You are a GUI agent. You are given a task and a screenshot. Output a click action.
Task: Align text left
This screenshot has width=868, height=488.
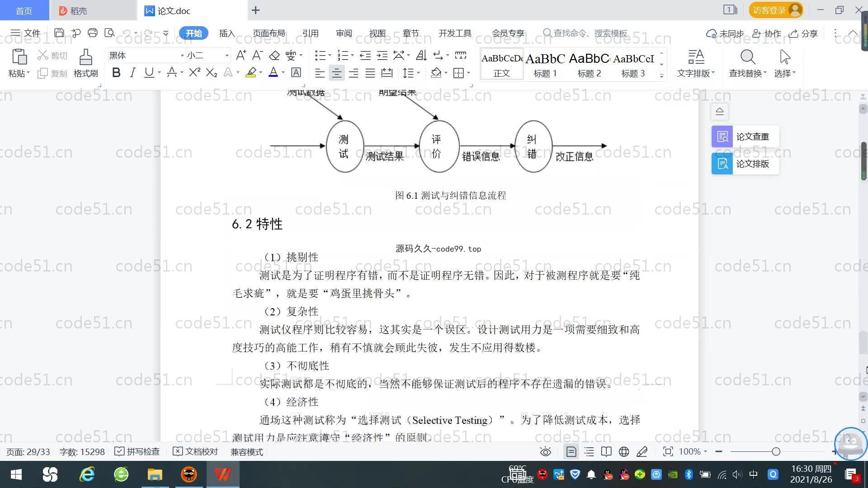point(320,73)
